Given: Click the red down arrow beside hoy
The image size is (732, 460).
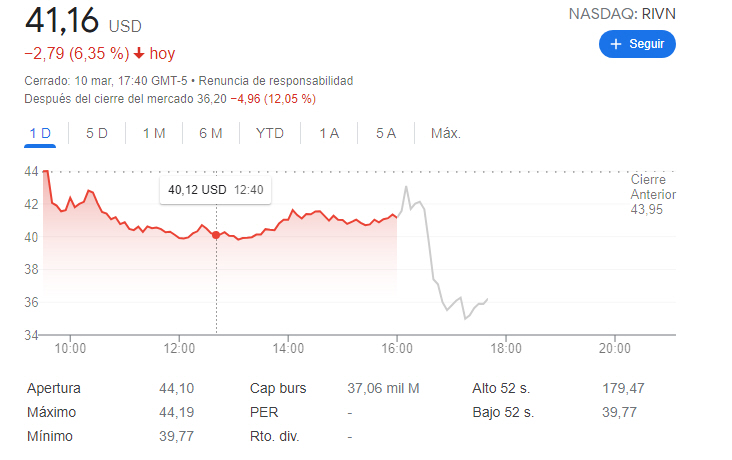Looking at the screenshot, I should click(138, 54).
